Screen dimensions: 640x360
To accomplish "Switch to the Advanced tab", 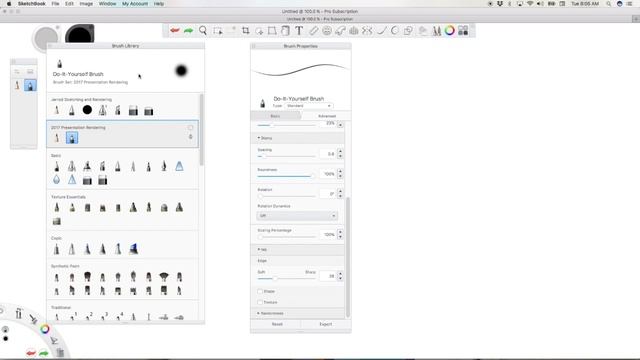I will pos(327,116).
